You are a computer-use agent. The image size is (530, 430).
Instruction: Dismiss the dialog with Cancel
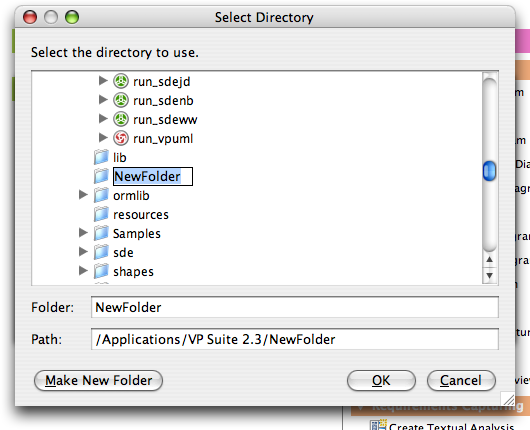pyautogui.click(x=461, y=380)
